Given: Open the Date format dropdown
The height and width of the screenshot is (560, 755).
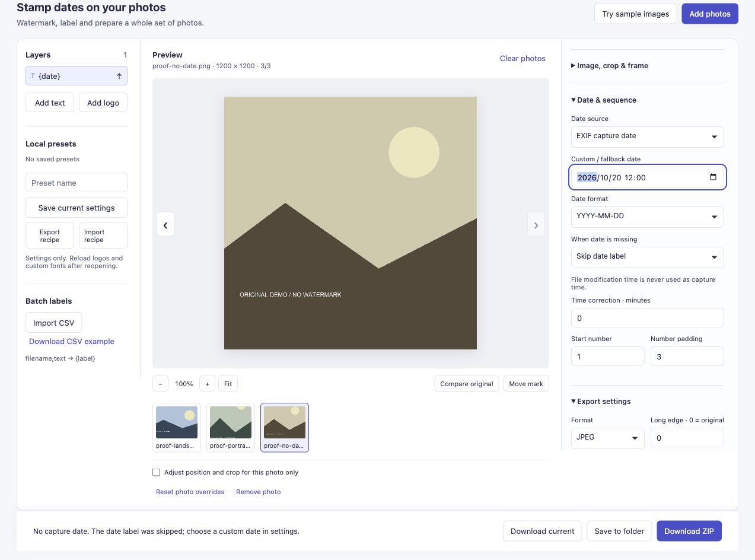Looking at the screenshot, I should tap(647, 217).
